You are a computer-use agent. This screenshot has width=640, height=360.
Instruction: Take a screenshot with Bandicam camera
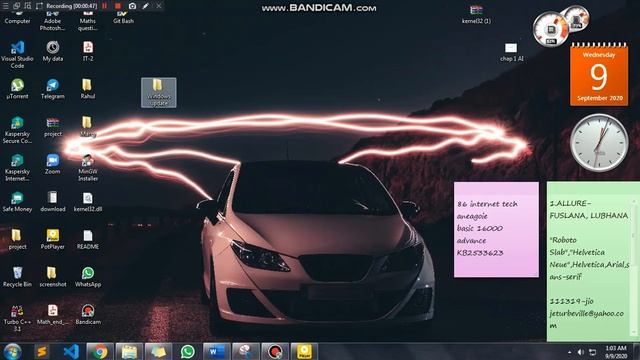(132, 6)
